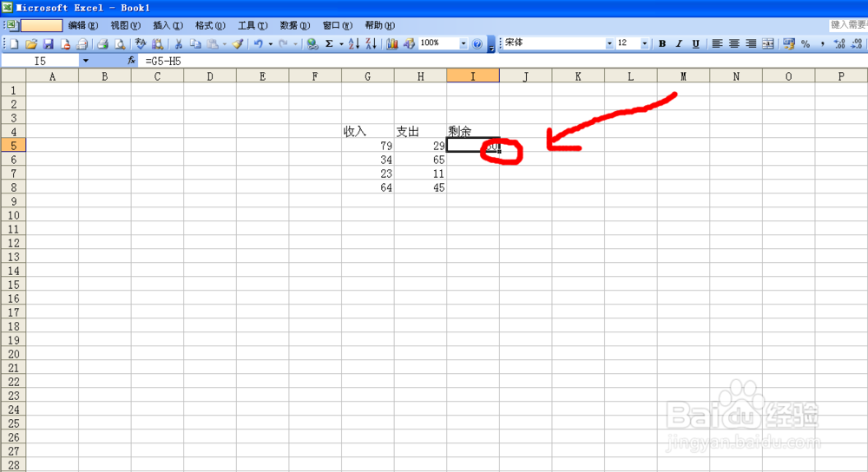Open the 窗口(W) menu
868x472 pixels.
point(337,25)
